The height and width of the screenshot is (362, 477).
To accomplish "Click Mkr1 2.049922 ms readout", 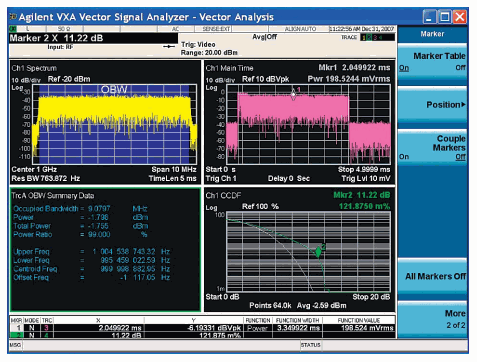I will click(x=354, y=68).
